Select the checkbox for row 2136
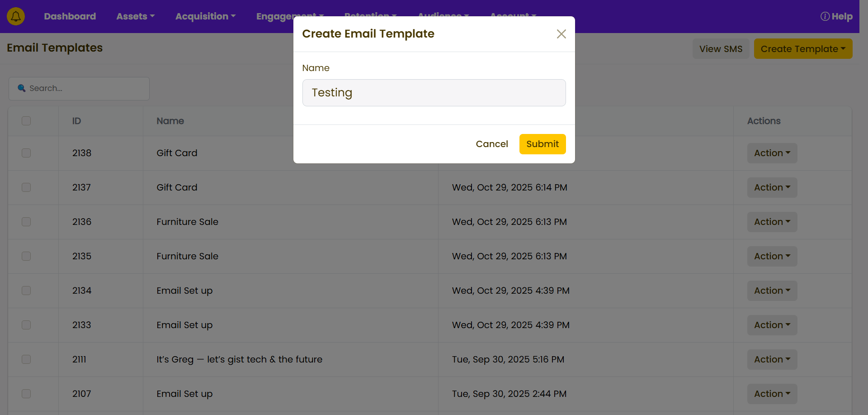The width and height of the screenshot is (868, 415). tap(26, 222)
